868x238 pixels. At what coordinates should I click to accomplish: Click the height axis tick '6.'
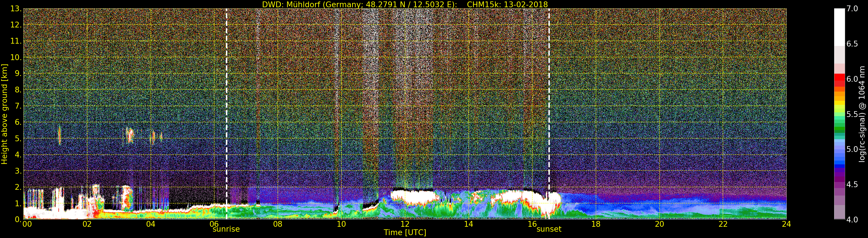tap(18, 122)
